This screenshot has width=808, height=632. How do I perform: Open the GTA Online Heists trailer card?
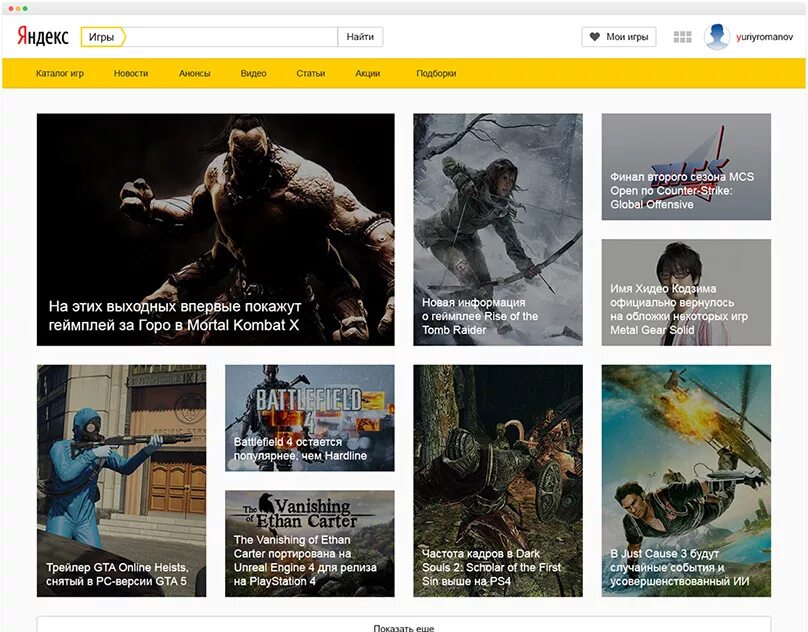pyautogui.click(x=122, y=480)
